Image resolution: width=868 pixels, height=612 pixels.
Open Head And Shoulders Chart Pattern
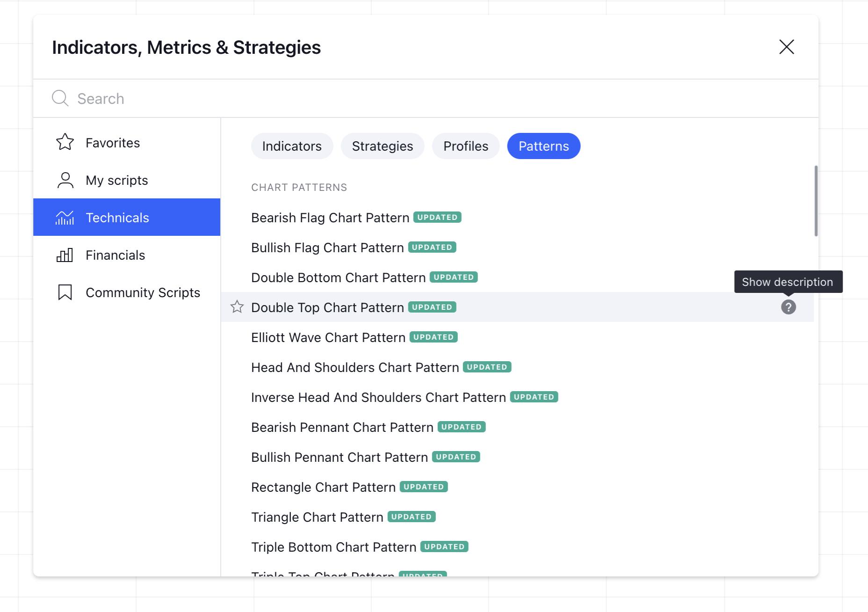[x=354, y=367]
